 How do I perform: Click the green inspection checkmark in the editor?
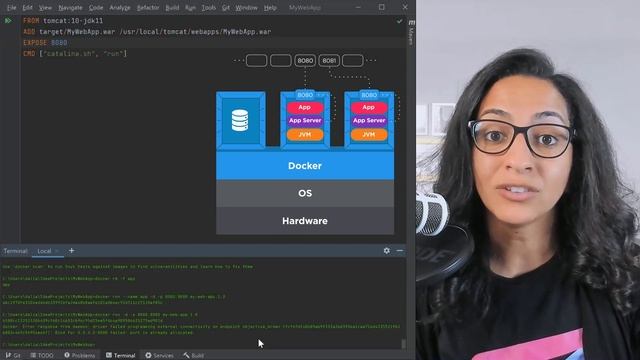click(399, 21)
